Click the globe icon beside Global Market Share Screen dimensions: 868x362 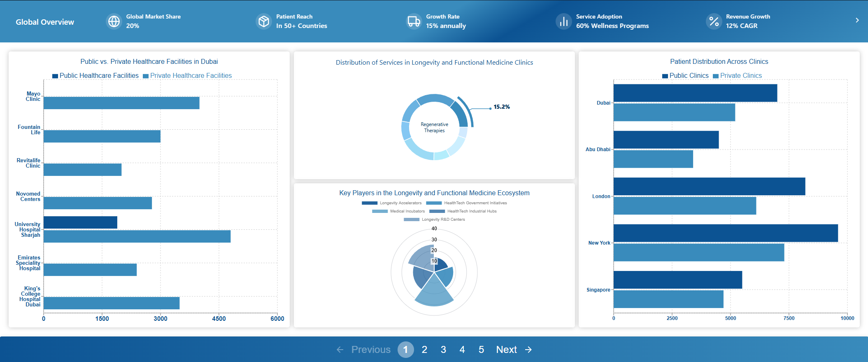pyautogui.click(x=114, y=21)
